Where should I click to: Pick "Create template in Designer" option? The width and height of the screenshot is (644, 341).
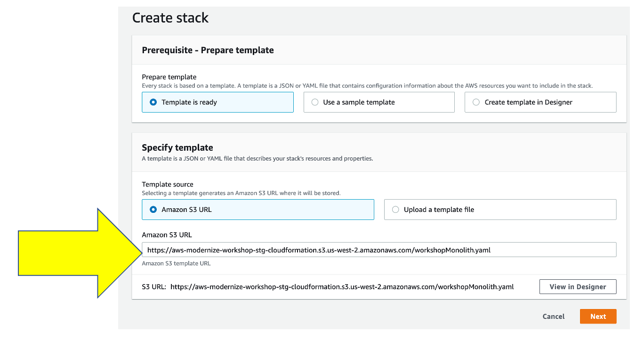click(x=476, y=102)
